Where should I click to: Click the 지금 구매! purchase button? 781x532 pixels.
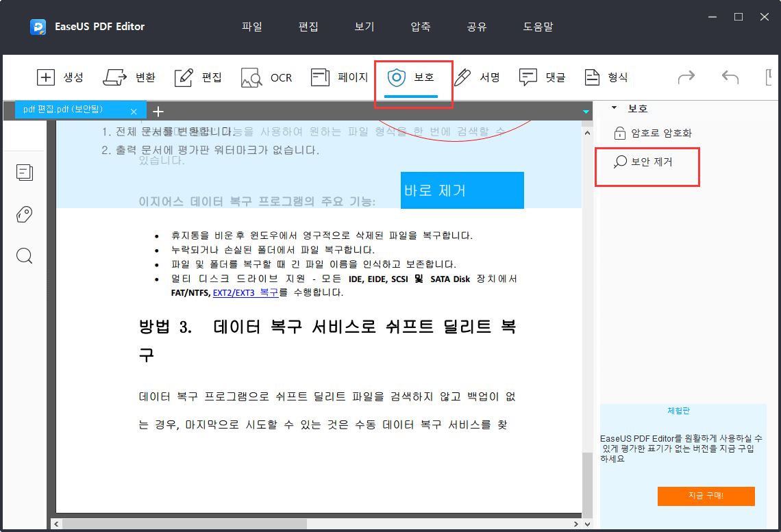click(706, 496)
